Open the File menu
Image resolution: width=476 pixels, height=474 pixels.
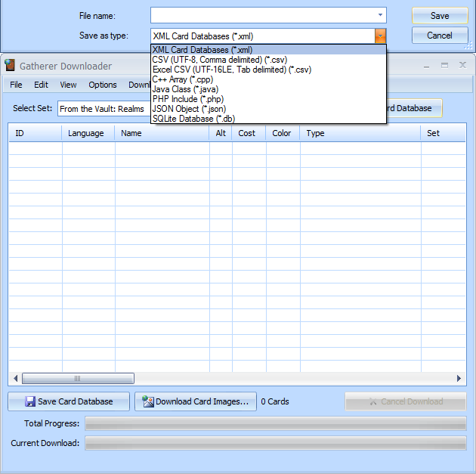(x=16, y=85)
